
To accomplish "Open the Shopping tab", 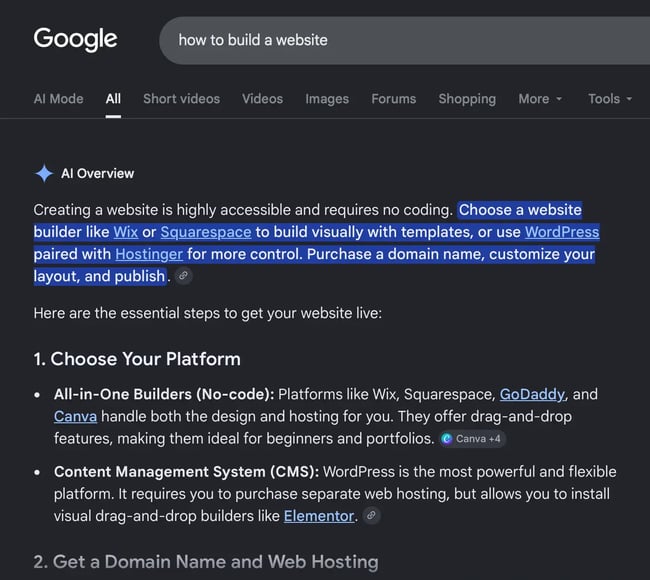I will 467,99.
